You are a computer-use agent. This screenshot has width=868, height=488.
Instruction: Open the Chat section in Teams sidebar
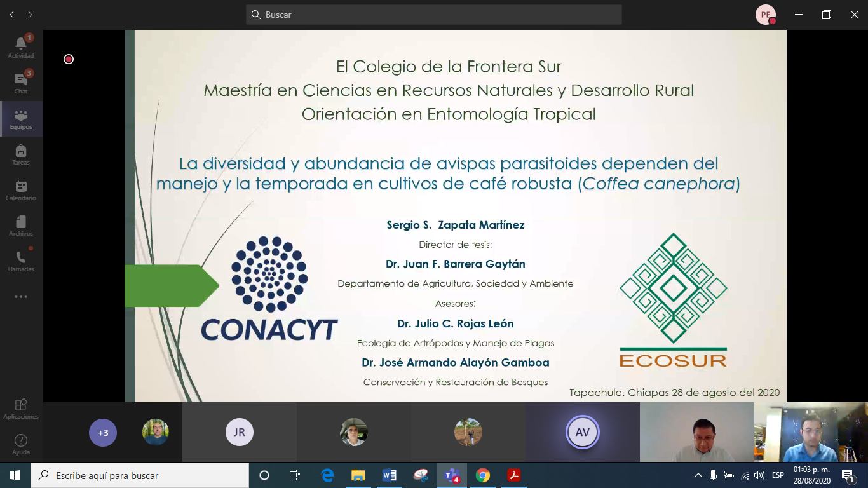pyautogui.click(x=21, y=83)
